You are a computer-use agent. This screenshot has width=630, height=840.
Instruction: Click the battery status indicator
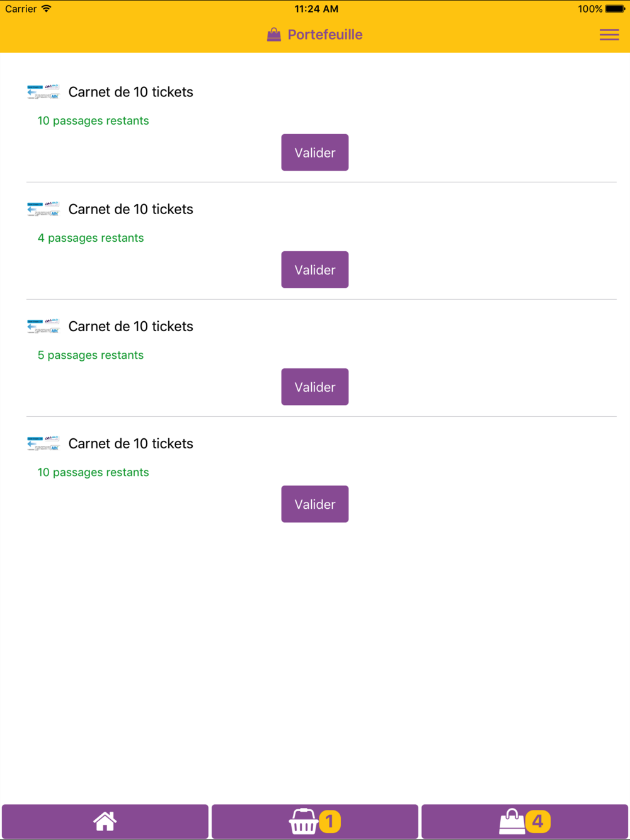615,9
